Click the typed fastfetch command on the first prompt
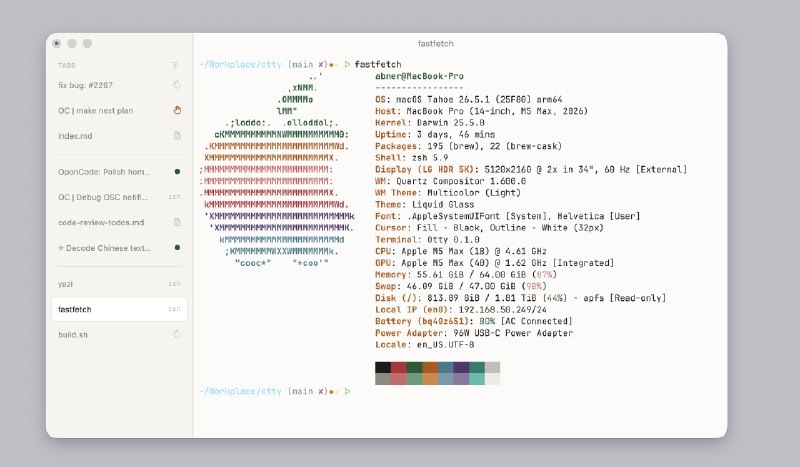Viewport: 800px width, 467px height. pyautogui.click(x=378, y=64)
